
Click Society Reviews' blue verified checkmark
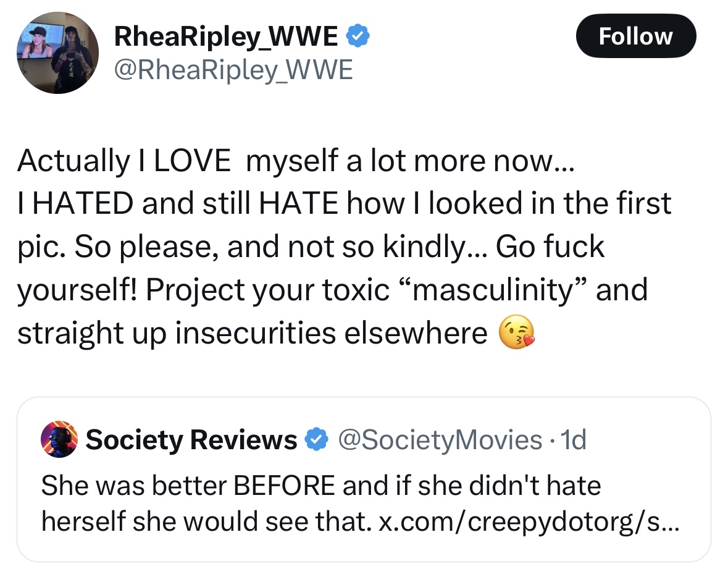(x=317, y=440)
